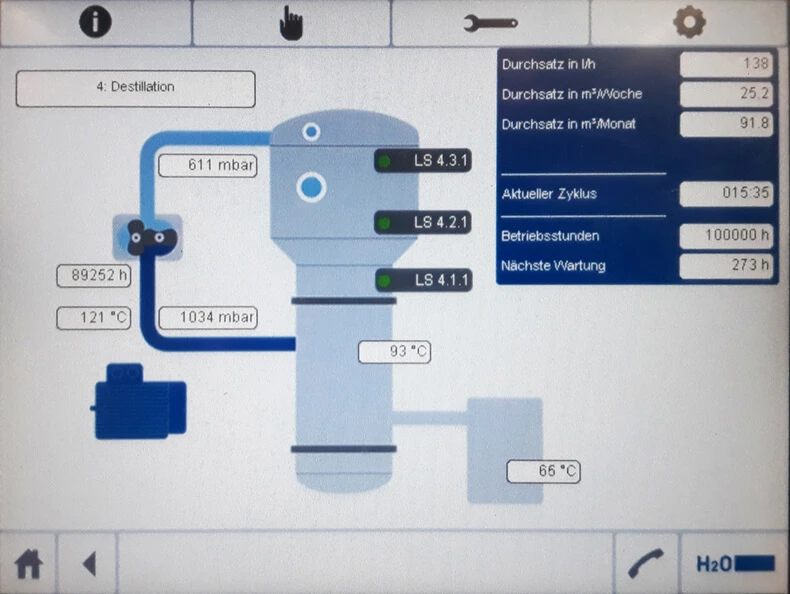Click the Betriebsstunden value 100000 h
This screenshot has width=790, height=594.
click(726, 236)
